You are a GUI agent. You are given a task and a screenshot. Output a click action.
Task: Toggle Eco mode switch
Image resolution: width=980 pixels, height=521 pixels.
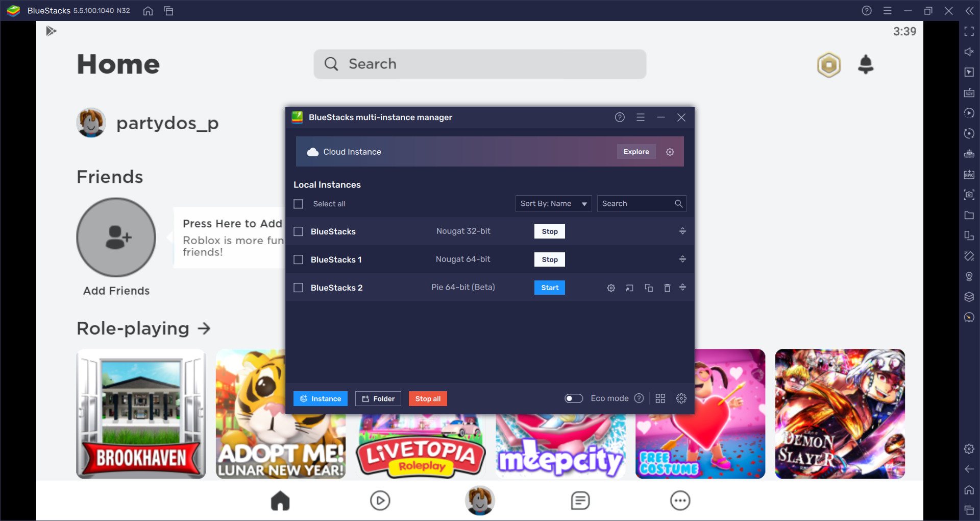point(574,398)
